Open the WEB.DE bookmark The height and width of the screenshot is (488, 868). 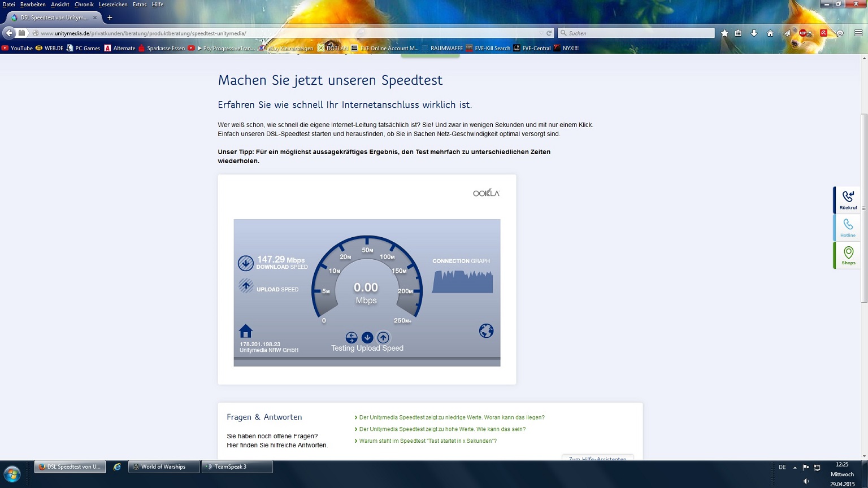tap(49, 48)
